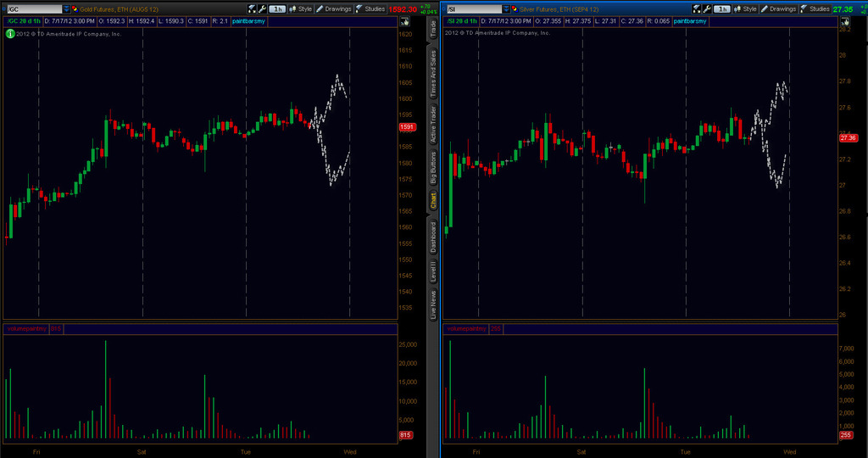Viewport: 868px width, 458px height.
Task: Click the /GC symbol input field
Action: (x=34, y=9)
